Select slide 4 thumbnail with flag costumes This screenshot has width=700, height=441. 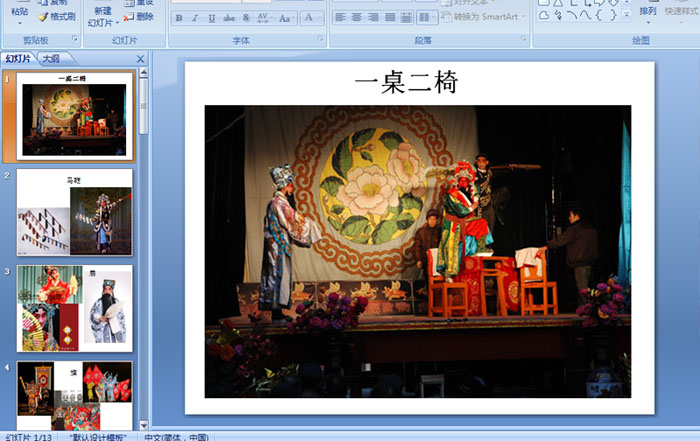(x=75, y=395)
